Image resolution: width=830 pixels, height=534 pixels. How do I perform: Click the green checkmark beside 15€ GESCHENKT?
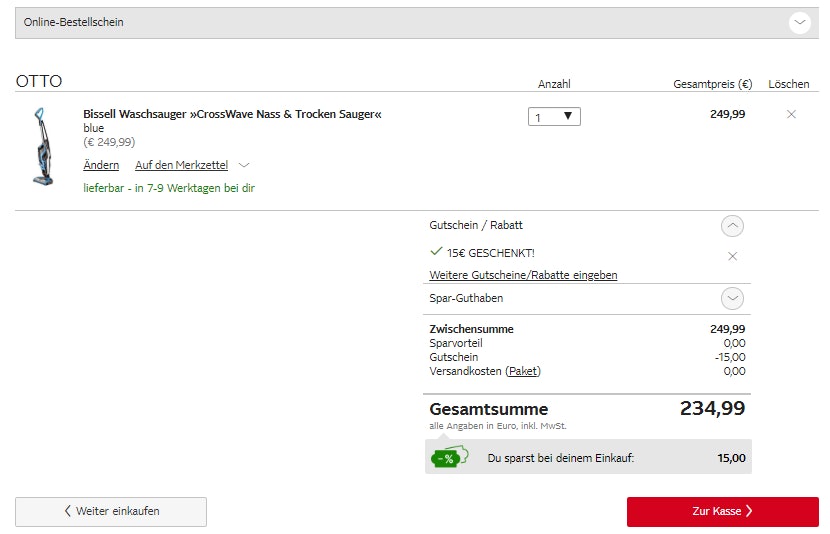click(436, 251)
